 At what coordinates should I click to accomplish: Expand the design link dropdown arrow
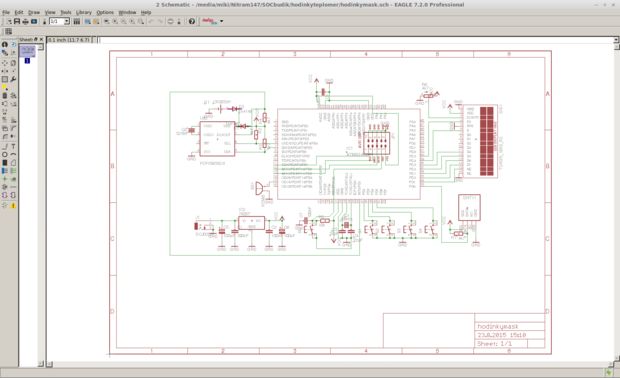coord(221,21)
